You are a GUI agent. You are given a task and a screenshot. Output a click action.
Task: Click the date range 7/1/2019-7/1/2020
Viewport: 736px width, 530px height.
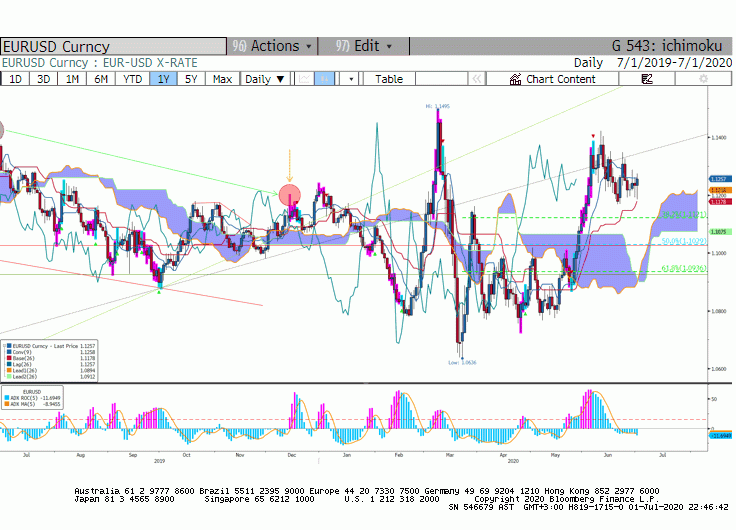coord(675,62)
